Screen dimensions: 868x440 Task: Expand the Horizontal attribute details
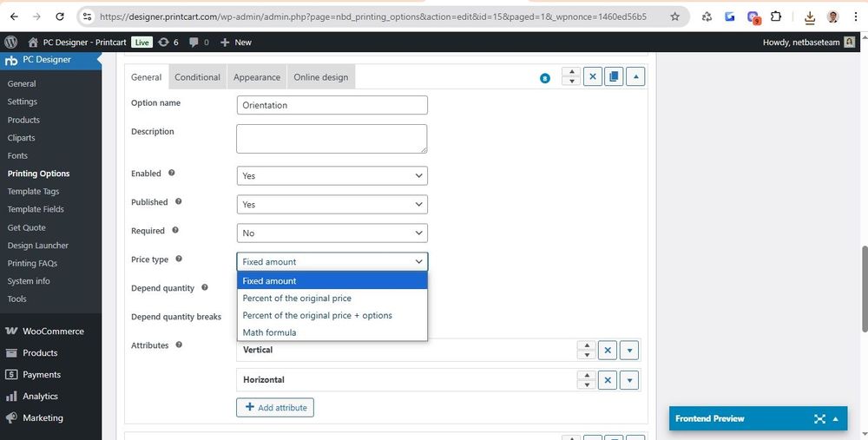629,380
